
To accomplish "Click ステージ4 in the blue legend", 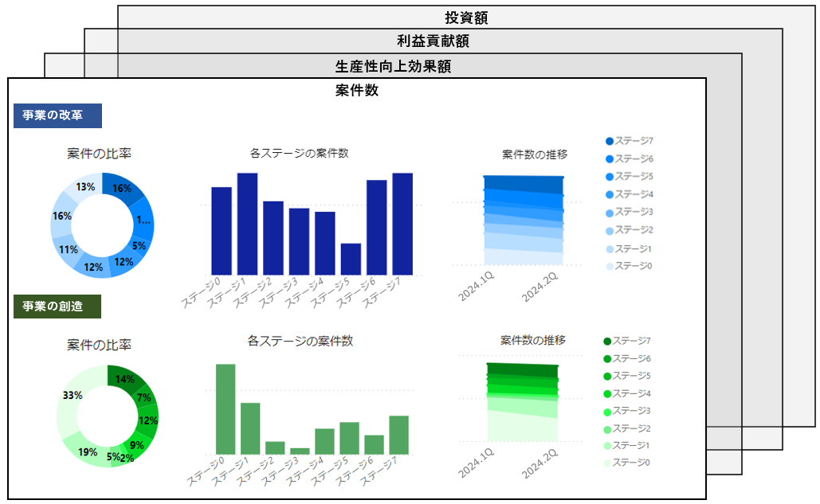I will 629,194.
